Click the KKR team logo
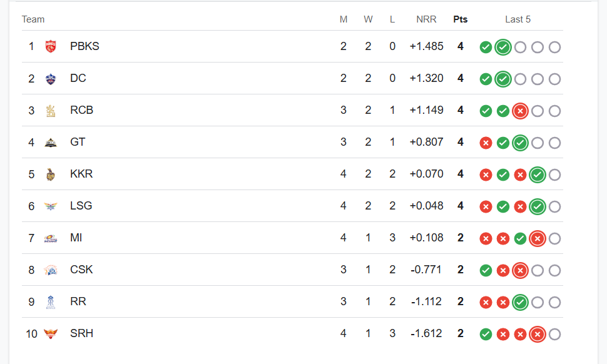 pos(51,174)
